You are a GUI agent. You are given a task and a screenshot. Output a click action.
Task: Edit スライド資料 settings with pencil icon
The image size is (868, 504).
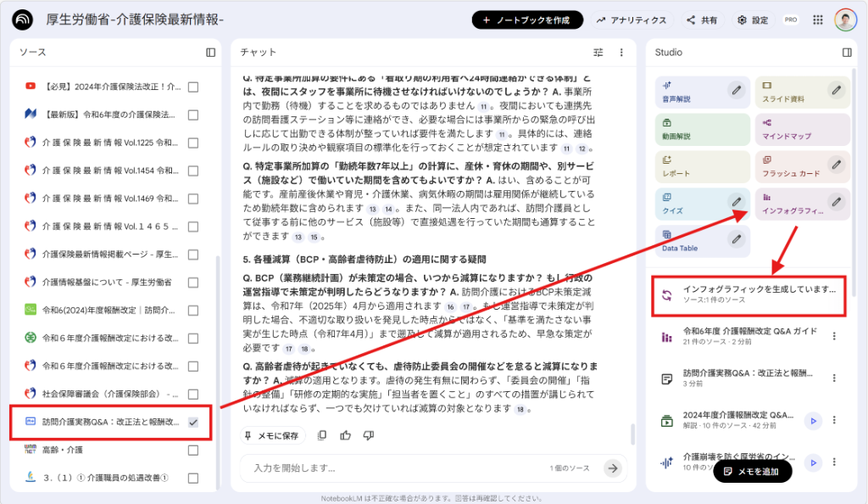837,90
